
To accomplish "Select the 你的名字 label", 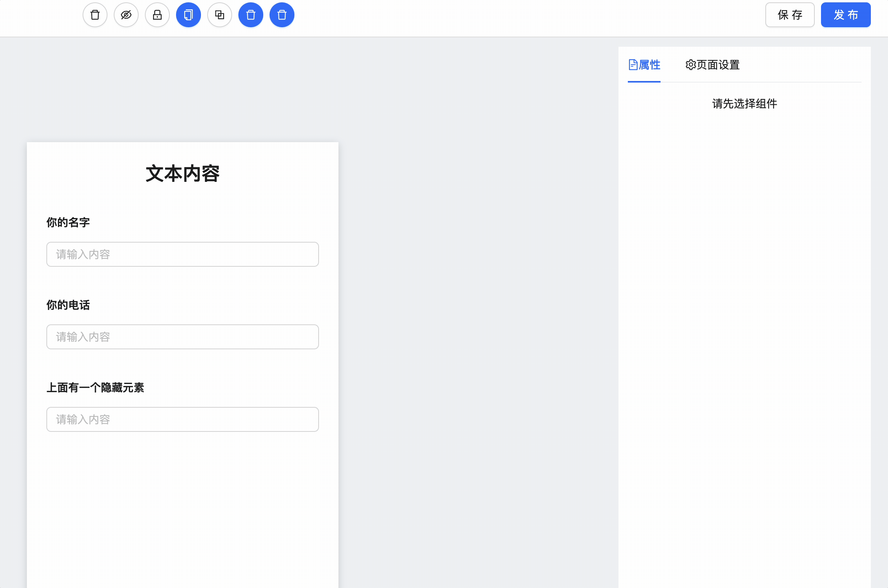I will (68, 222).
